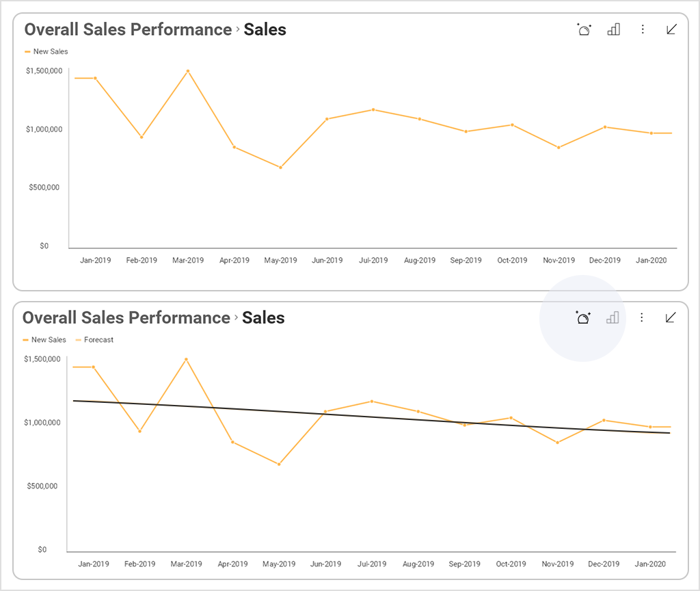
Task: Click the highlighted Insights icon in circle overlay
Action: pyautogui.click(x=582, y=317)
